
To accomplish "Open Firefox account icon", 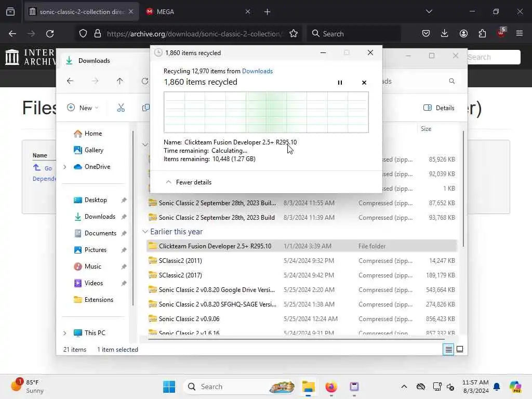I will click(x=463, y=33).
